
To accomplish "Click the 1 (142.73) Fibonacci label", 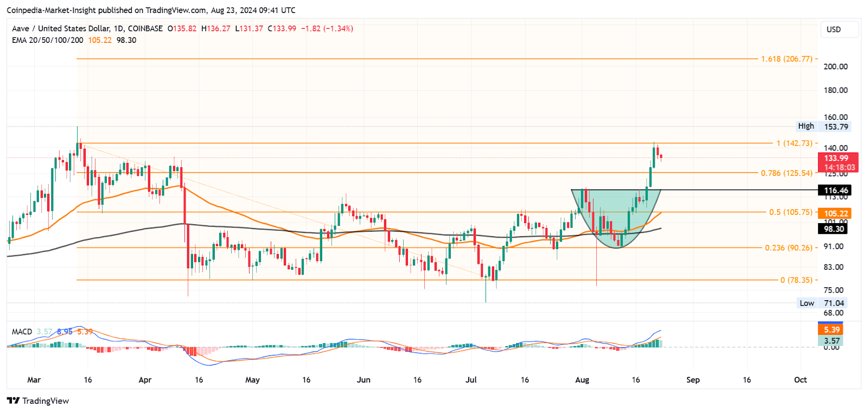I will 794,143.
